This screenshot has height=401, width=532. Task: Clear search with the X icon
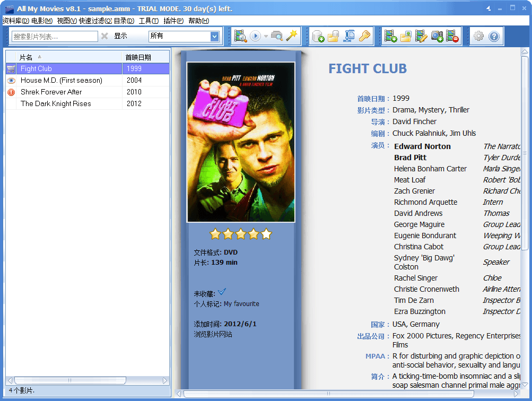click(x=104, y=36)
